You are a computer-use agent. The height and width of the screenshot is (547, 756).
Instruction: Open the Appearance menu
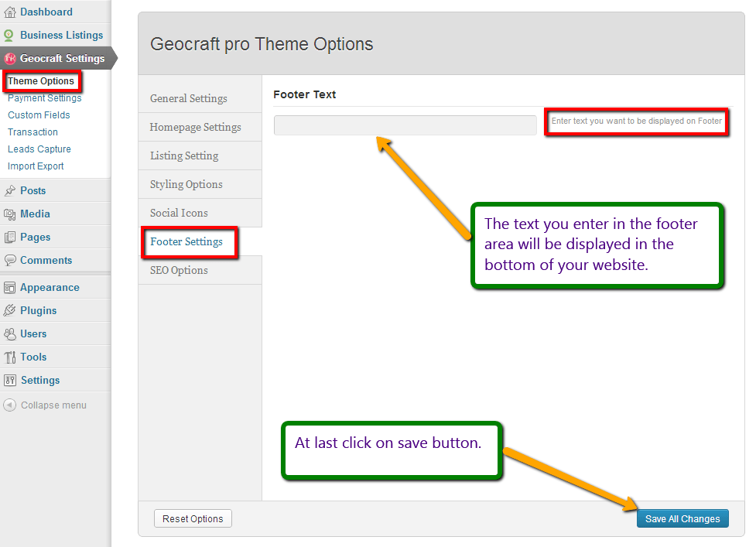point(50,288)
